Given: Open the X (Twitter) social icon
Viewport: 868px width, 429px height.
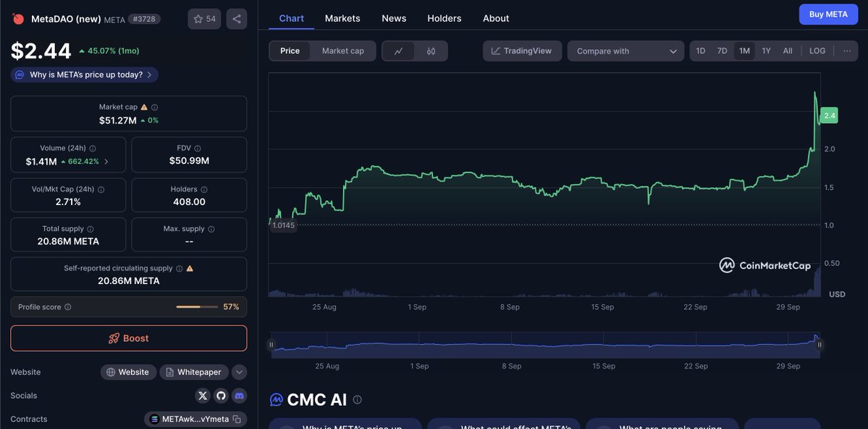Looking at the screenshot, I should coord(203,396).
